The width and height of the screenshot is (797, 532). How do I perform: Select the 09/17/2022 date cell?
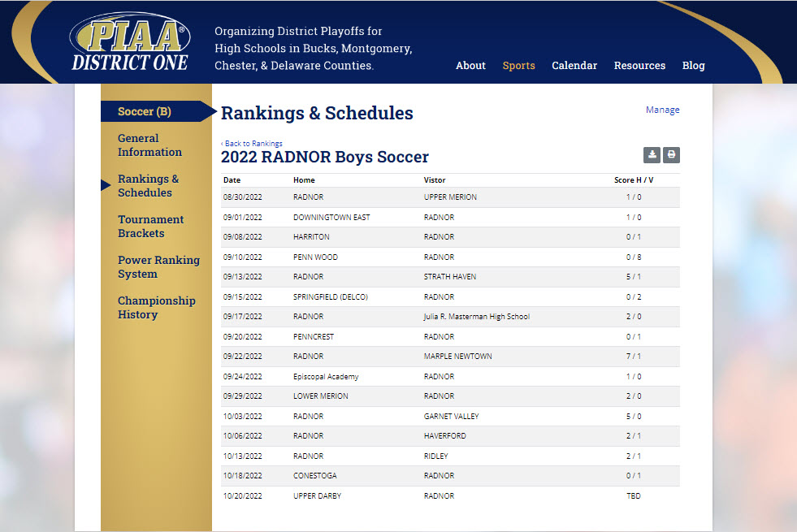(242, 317)
